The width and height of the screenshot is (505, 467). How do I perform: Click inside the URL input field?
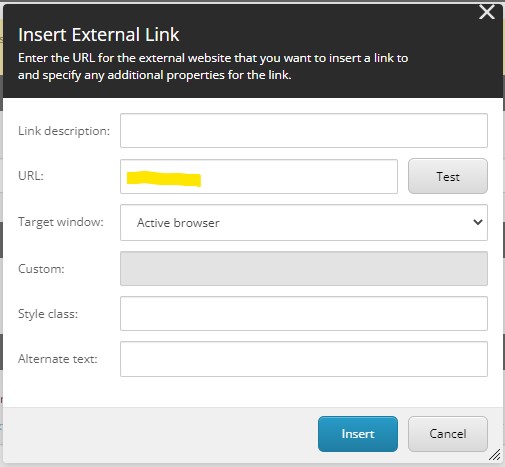click(x=259, y=176)
